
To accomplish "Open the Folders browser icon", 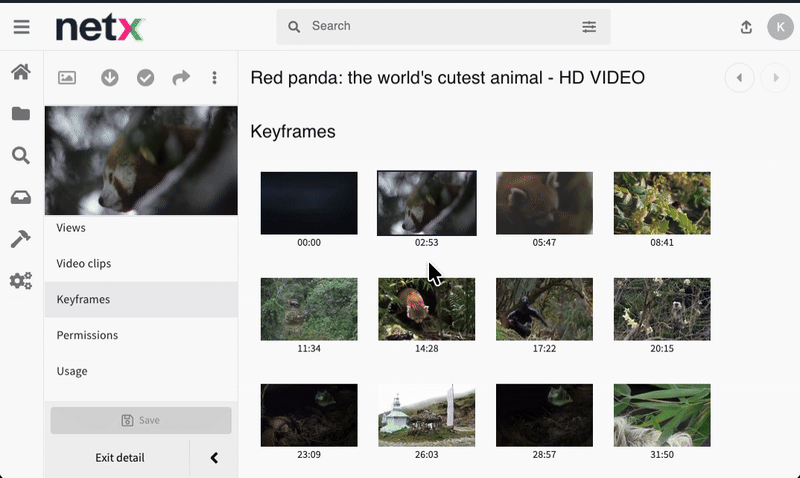I will click(21, 114).
